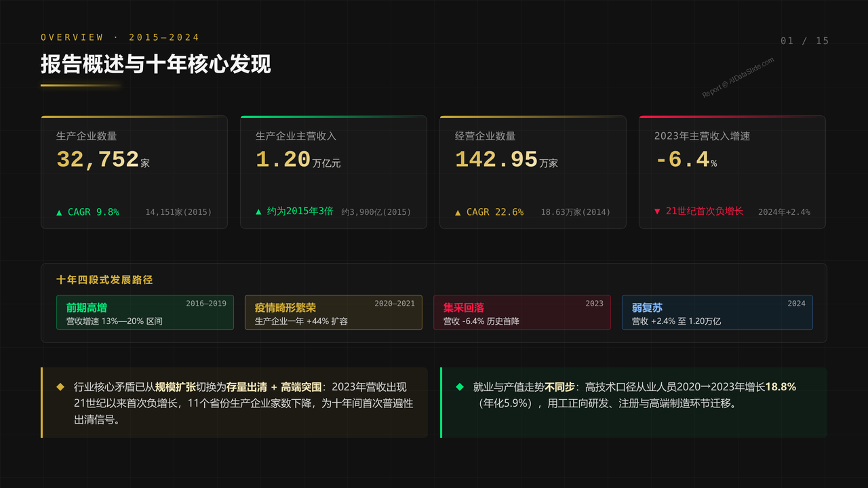This screenshot has height=488, width=868.
Task: Click the CAGR 22.6% text
Action: 495,212
